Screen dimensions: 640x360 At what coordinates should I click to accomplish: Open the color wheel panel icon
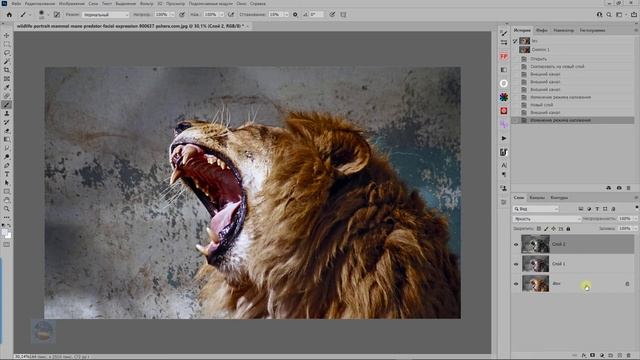pyautogui.click(x=504, y=97)
